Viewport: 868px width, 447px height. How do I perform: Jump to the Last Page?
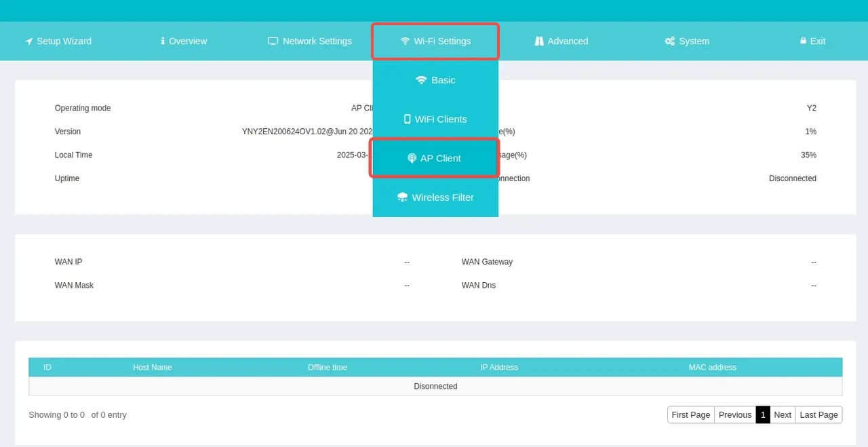(x=818, y=415)
